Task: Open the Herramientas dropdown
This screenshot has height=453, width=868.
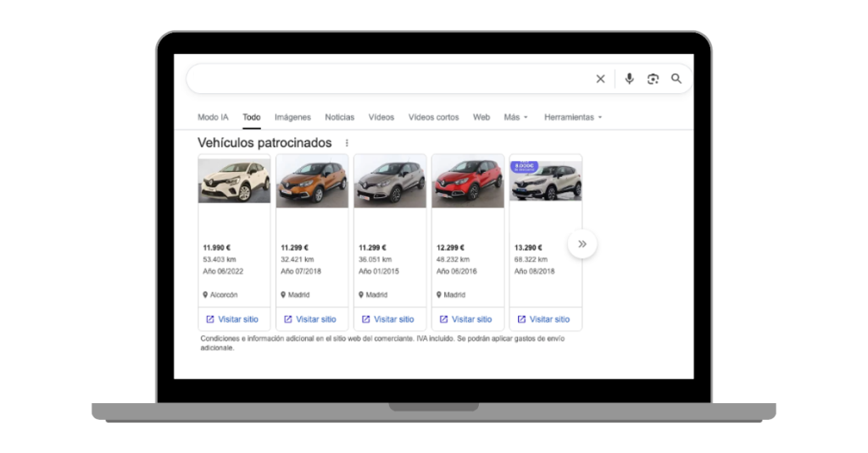Action: point(573,117)
